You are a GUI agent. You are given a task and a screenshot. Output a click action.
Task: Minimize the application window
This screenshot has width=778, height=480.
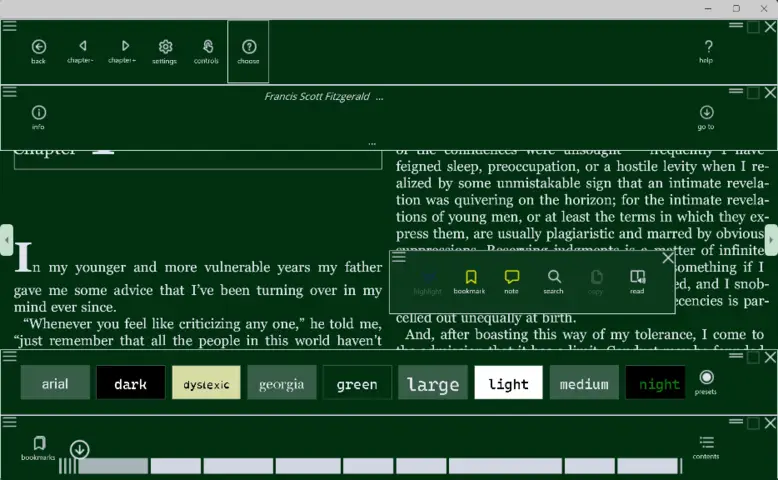point(708,8)
